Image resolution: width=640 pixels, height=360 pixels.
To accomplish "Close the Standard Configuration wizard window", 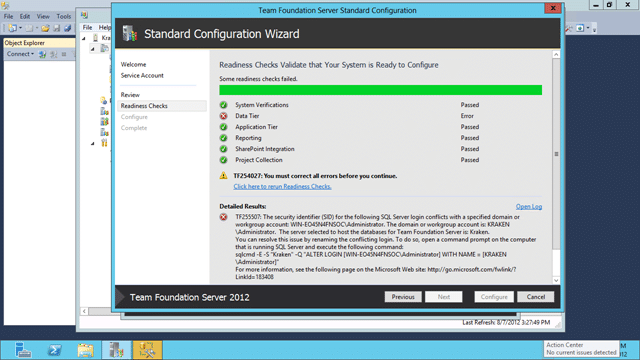I will click(x=553, y=8).
